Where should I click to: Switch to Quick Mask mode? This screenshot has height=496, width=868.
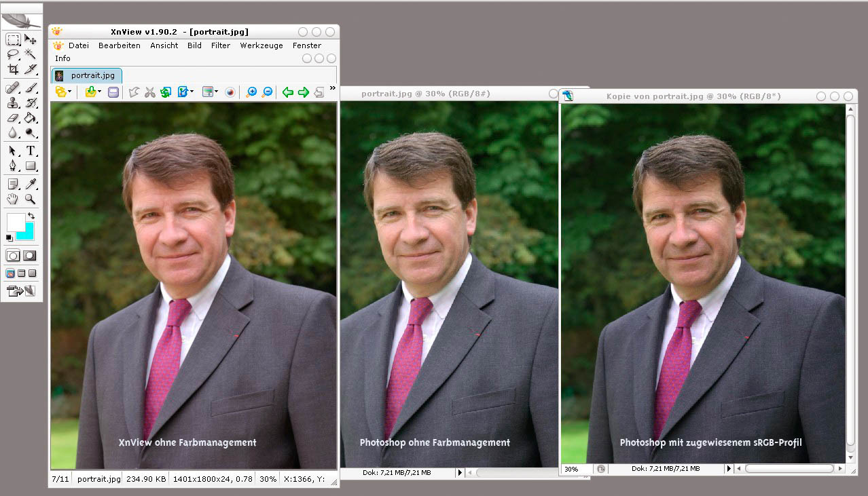pyautogui.click(x=30, y=256)
